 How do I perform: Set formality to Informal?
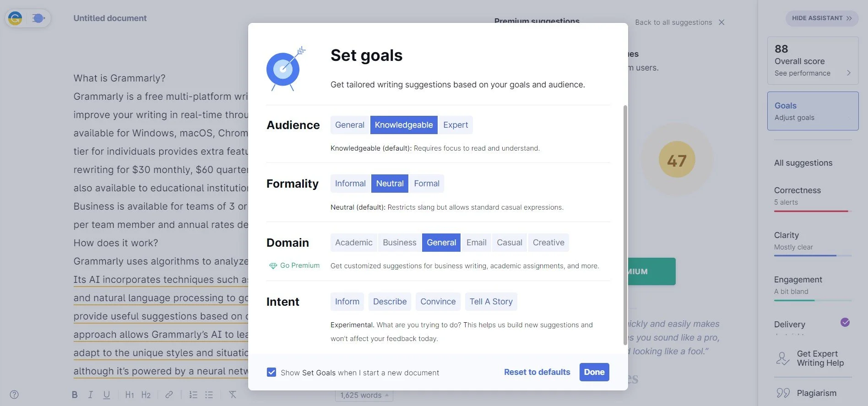[x=350, y=184]
